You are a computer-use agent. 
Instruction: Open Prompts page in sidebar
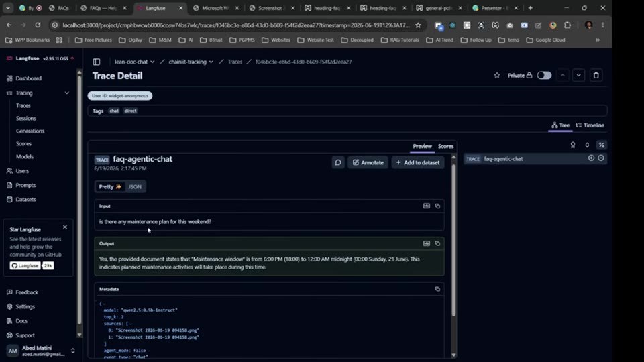(x=25, y=185)
